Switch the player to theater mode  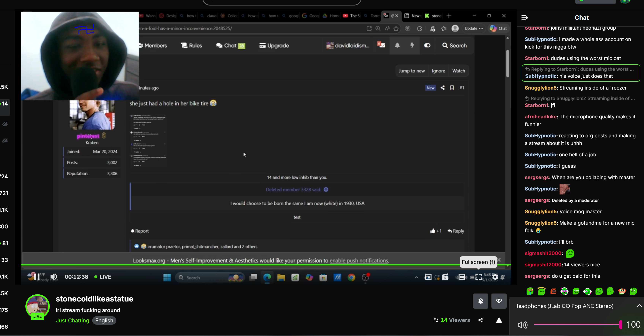pos(461,277)
